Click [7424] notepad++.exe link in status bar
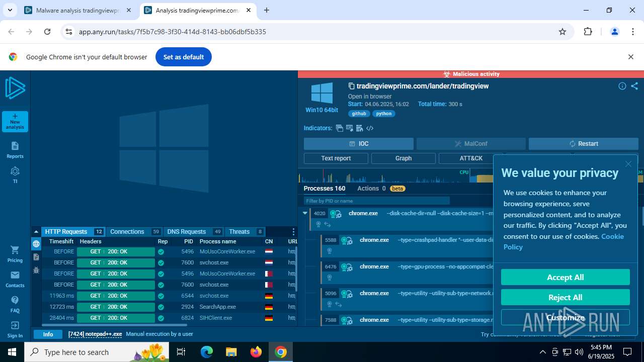This screenshot has height=362, width=644. tap(95, 334)
